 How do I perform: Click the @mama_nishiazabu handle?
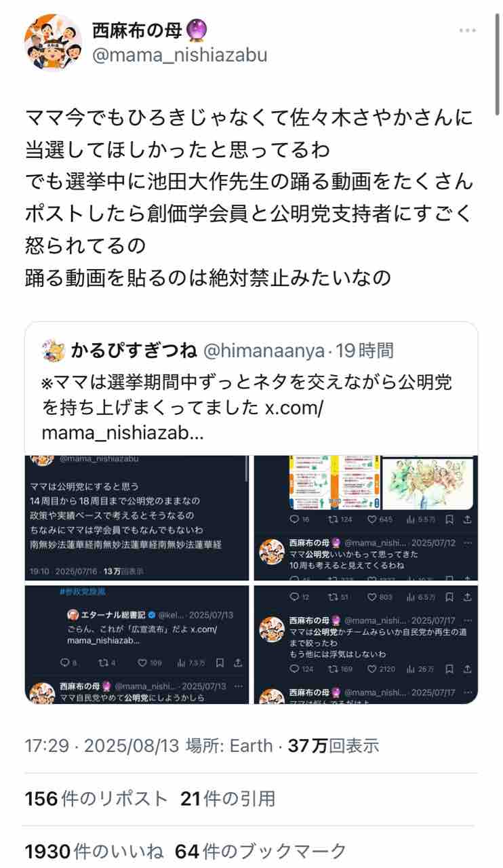[x=180, y=55]
